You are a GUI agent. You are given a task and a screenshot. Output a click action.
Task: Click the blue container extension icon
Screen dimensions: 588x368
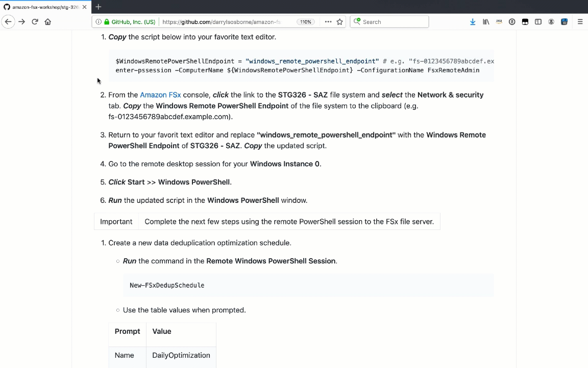tap(564, 22)
